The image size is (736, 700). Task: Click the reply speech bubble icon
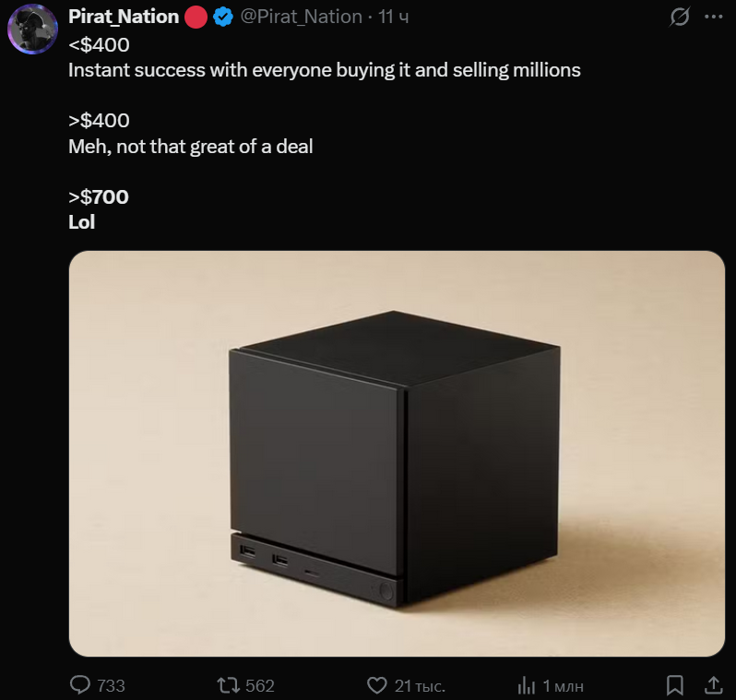click(81, 685)
